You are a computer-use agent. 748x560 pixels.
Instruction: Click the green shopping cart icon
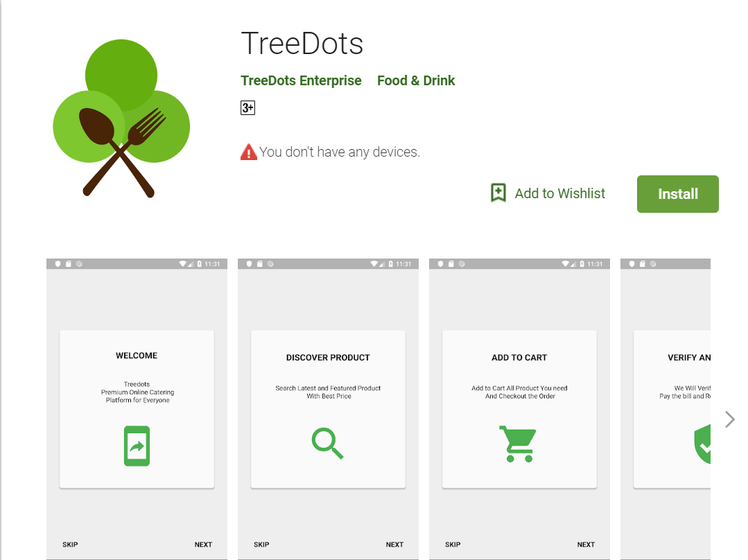pyautogui.click(x=518, y=444)
